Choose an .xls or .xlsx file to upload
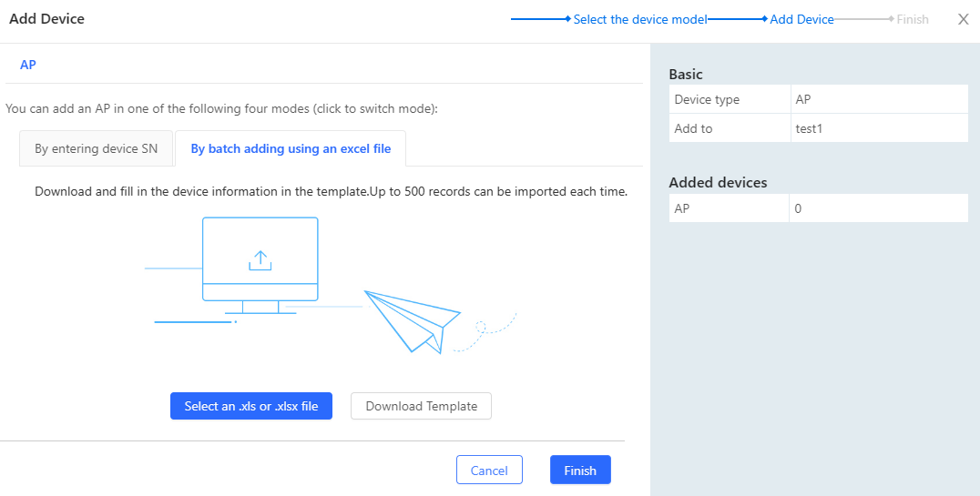The height and width of the screenshot is (496, 980). 251,406
